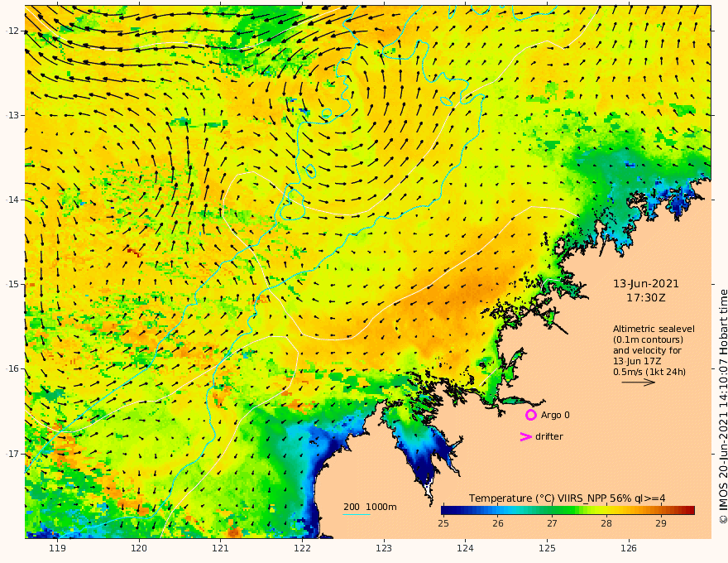Viewport: 728px width, 563px height.
Task: Click latitude axis label -16
Action: [12, 368]
